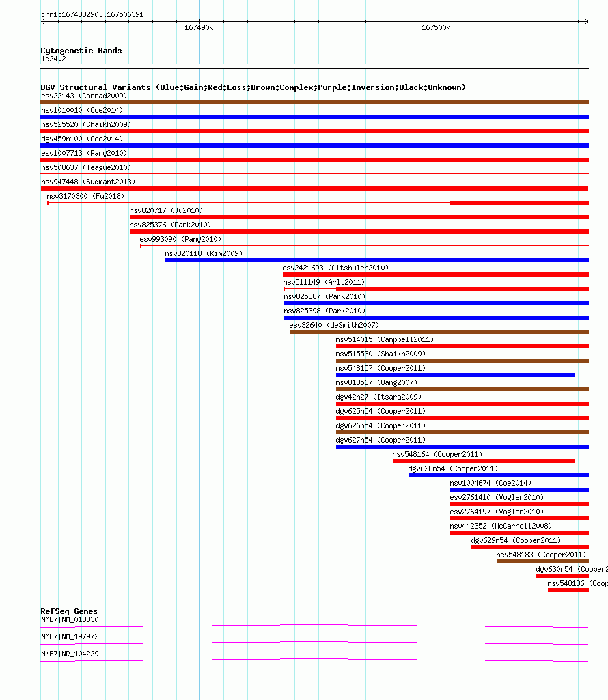Open nsv1004674 (Coe2014) variant

[490, 483]
